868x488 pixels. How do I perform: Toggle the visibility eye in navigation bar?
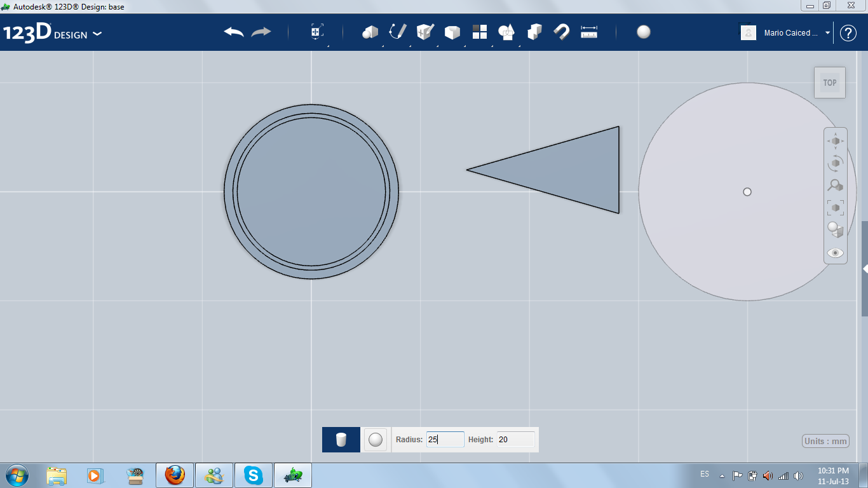tap(836, 253)
